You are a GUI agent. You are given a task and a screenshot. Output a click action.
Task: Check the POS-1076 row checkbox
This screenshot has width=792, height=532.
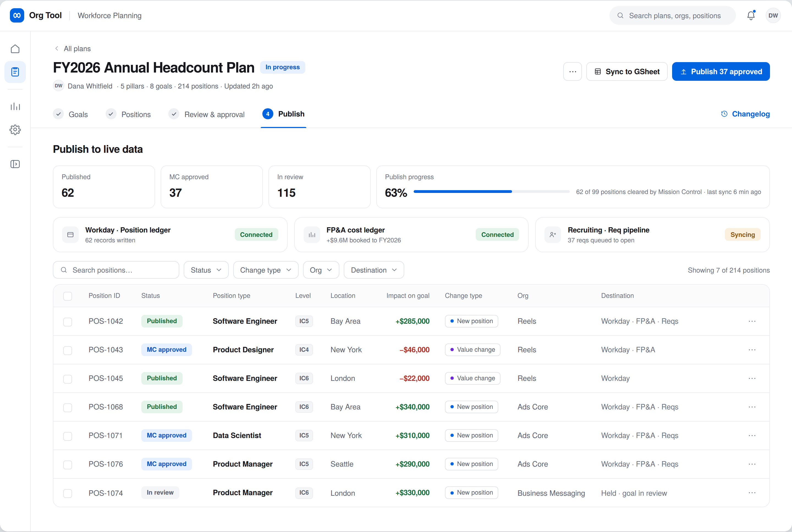68,464
